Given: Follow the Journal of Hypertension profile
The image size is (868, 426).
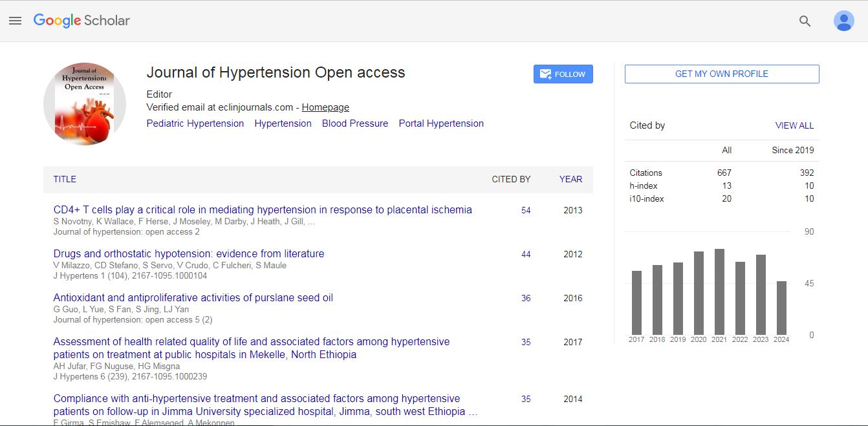Looking at the screenshot, I should [x=563, y=74].
